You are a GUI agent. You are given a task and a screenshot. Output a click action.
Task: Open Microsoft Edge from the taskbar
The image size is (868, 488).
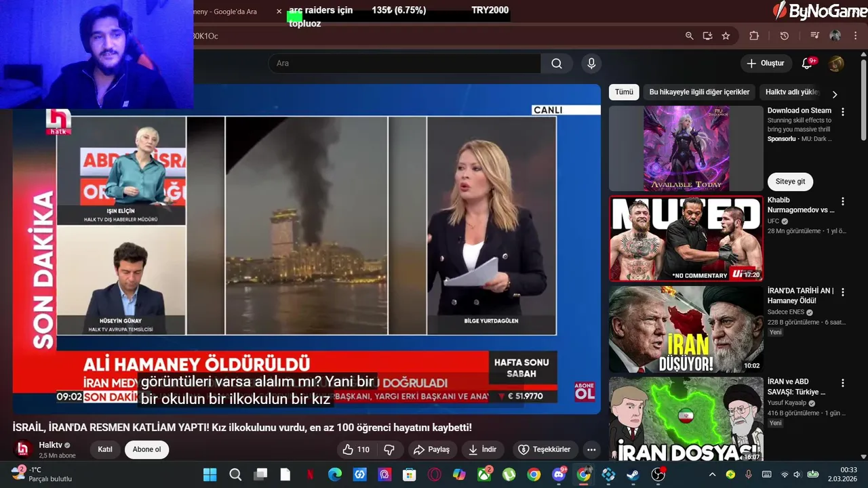coord(335,474)
